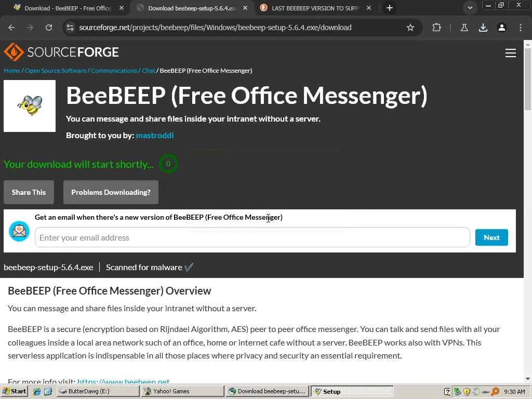
Task: Open the www.beebeep.net link
Action: [124, 381]
